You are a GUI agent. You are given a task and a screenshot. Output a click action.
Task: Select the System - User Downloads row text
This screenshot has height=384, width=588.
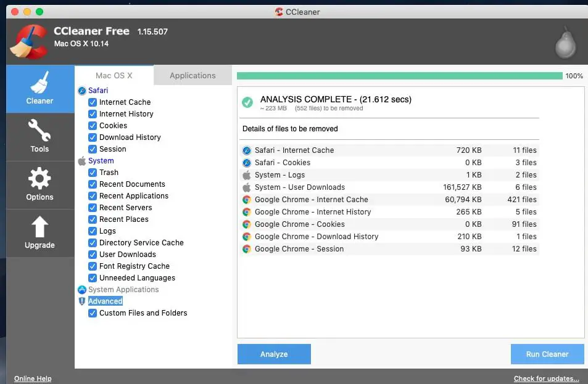[300, 187]
